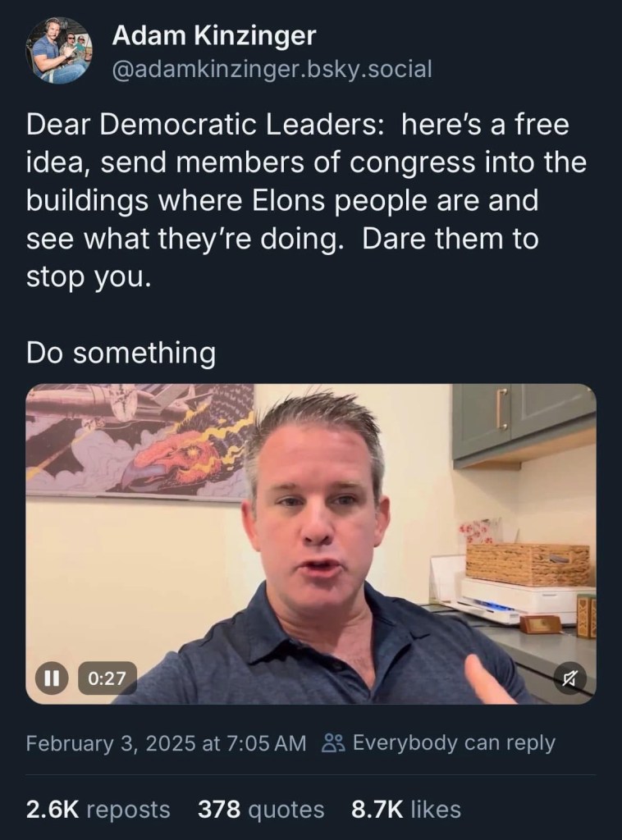
Task: View the 378 quotes list
Action: point(261,810)
